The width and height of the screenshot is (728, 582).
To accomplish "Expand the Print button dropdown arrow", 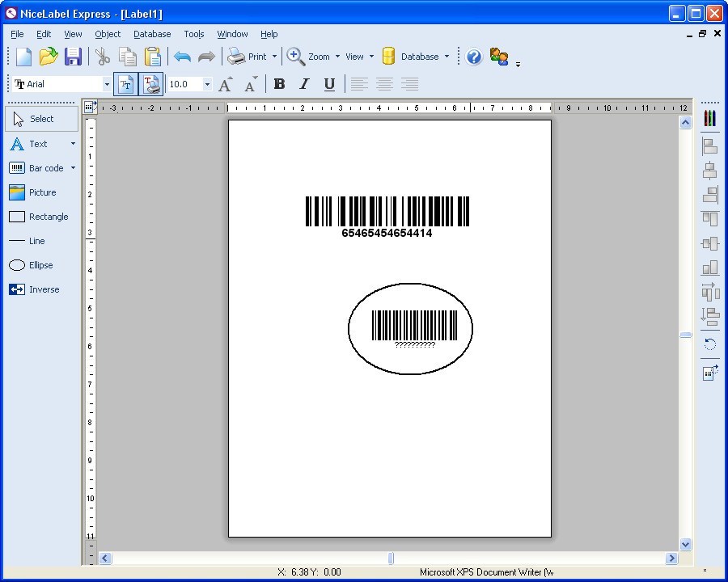I will coord(274,57).
